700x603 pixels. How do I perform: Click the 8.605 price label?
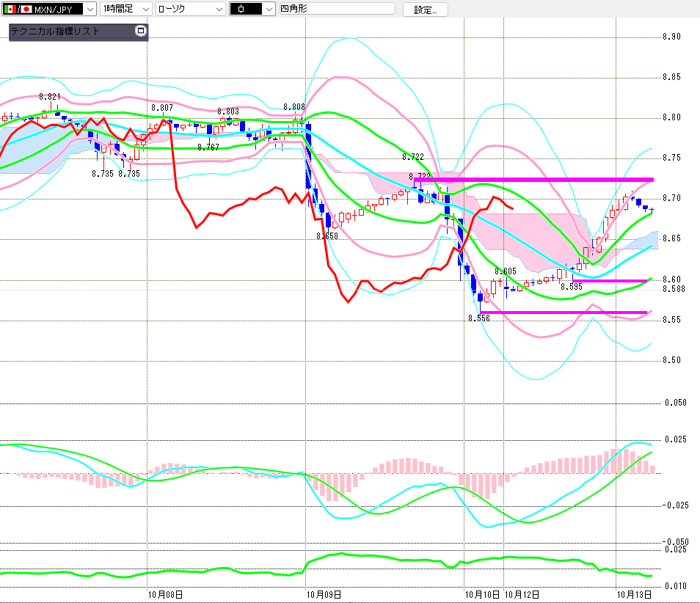click(x=506, y=271)
